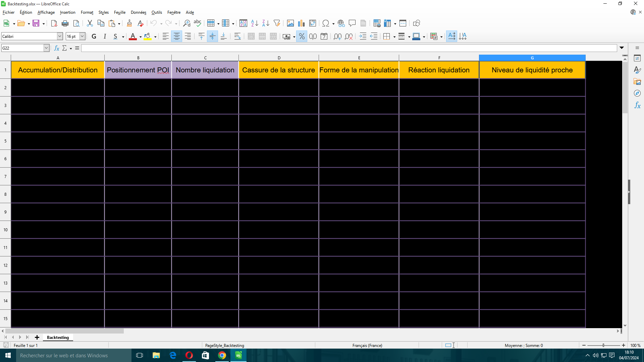
Task: Click the add new sheet plus button
Action: tap(37, 337)
